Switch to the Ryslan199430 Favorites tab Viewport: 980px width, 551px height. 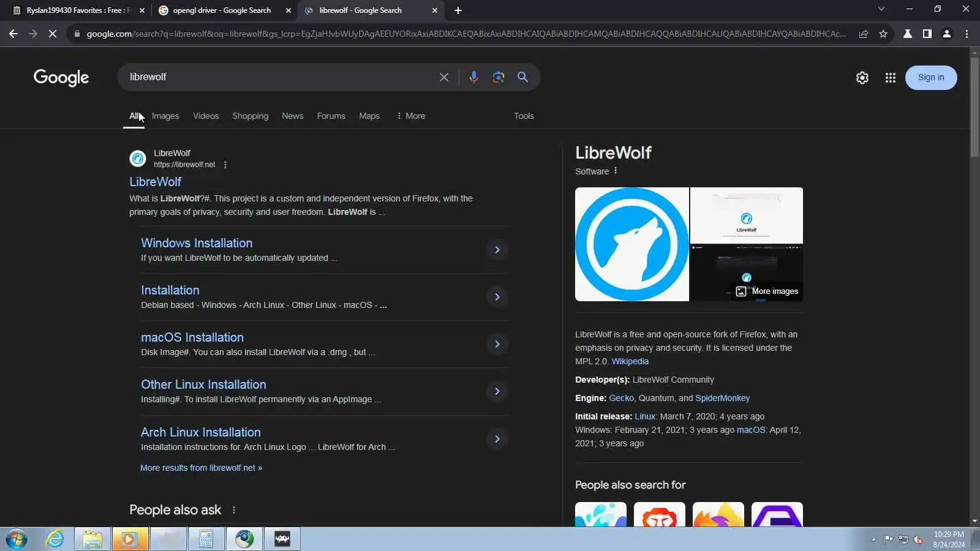pyautogui.click(x=78, y=10)
